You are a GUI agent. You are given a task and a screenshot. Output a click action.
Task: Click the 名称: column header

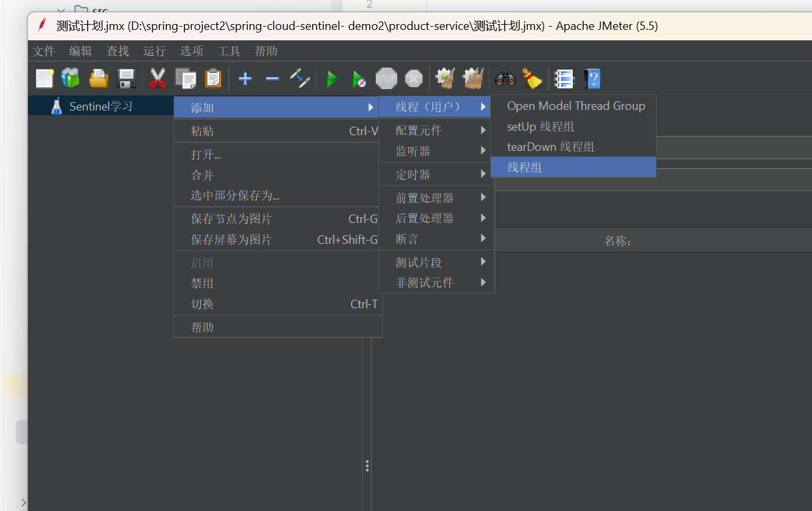click(618, 241)
